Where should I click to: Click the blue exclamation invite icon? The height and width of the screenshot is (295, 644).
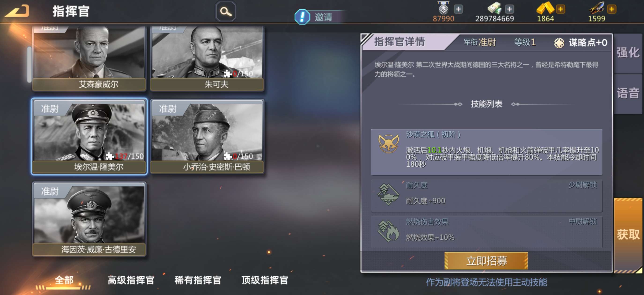(x=302, y=17)
